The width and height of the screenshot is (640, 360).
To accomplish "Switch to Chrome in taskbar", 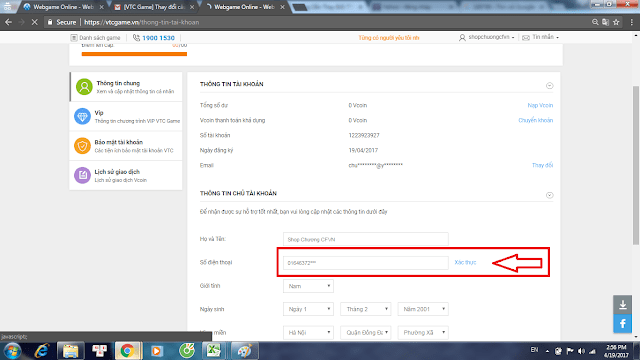I will tap(127, 351).
